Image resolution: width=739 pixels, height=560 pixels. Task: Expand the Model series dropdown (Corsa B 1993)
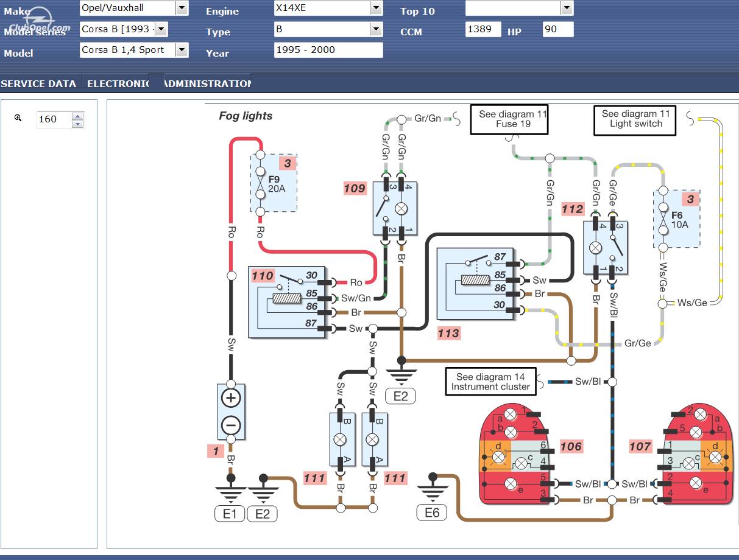pyautogui.click(x=124, y=29)
